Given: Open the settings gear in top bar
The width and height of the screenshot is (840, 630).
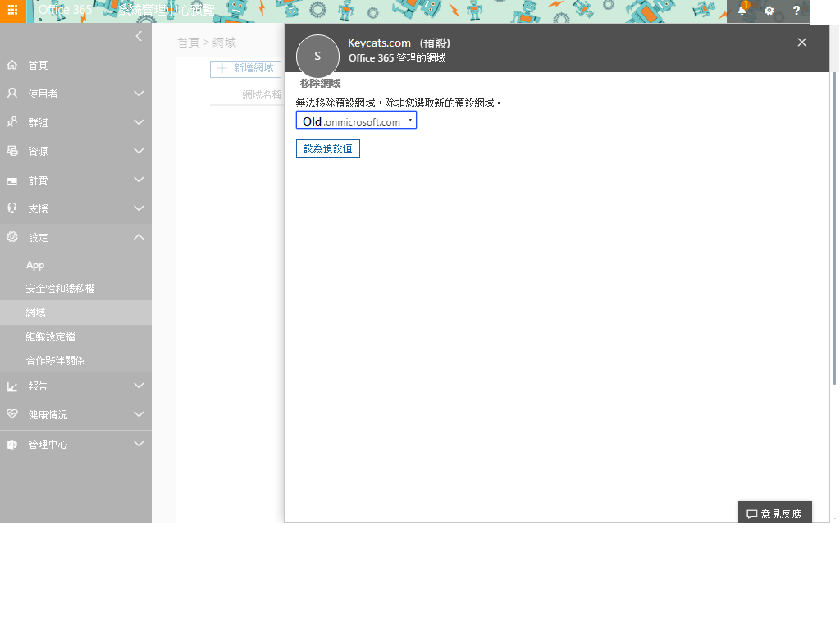Looking at the screenshot, I should coord(769,10).
